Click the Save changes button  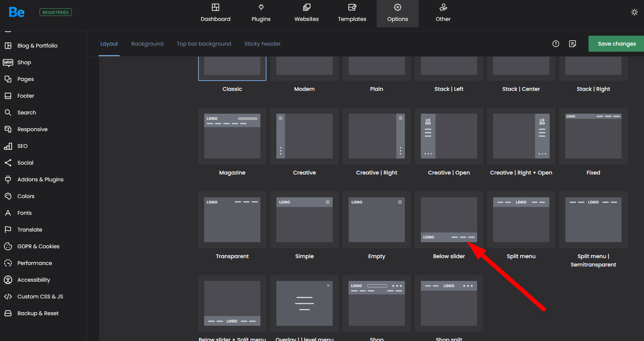coord(616,44)
